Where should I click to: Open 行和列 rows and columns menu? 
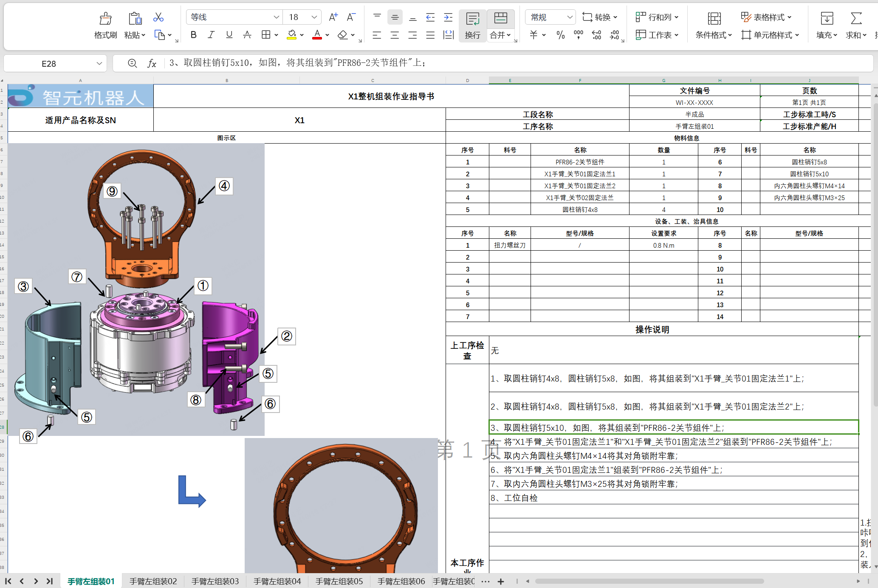[x=657, y=17]
